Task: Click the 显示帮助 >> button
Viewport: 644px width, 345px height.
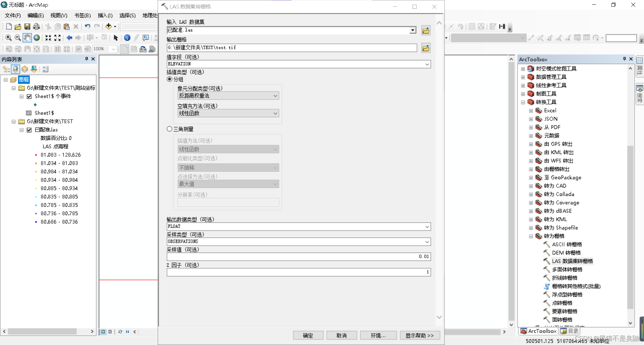Action: coord(419,335)
